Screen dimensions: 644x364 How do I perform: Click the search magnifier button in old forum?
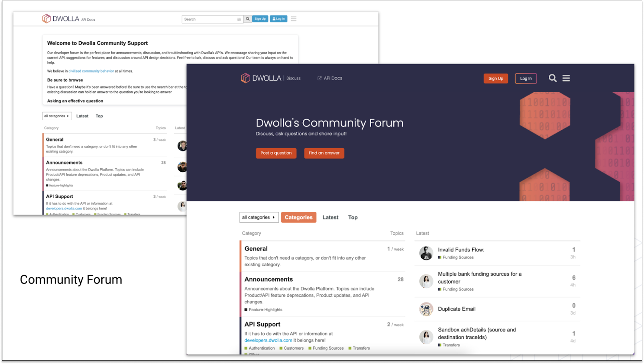(248, 19)
